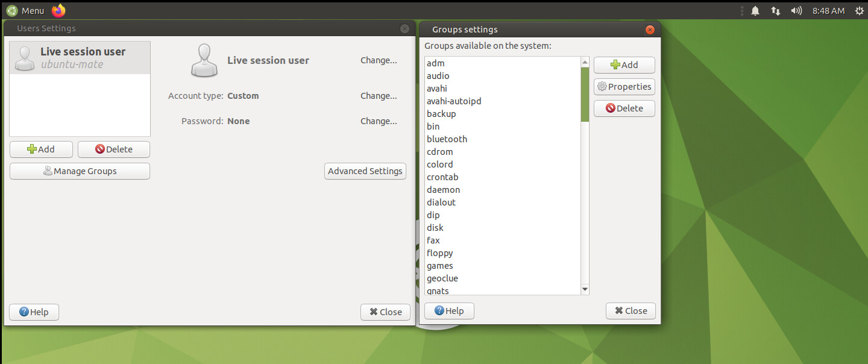The width and height of the screenshot is (868, 364).
Task: Select the colord group
Action: [x=503, y=165]
